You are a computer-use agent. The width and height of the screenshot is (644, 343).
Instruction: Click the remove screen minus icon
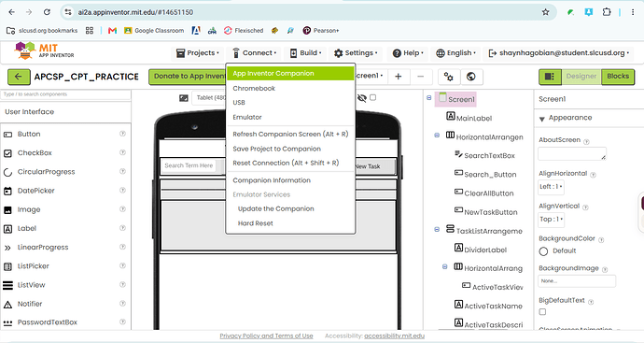(x=420, y=77)
